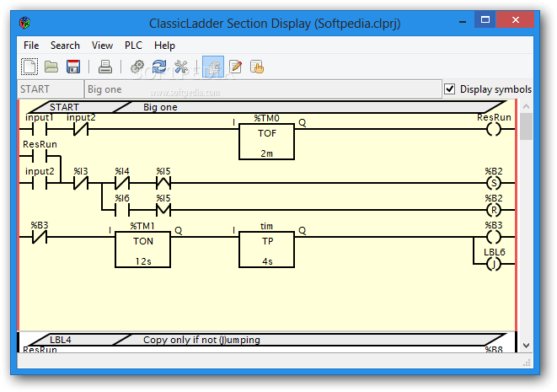Save project using the floppy disk icon
557x392 pixels.
click(73, 67)
